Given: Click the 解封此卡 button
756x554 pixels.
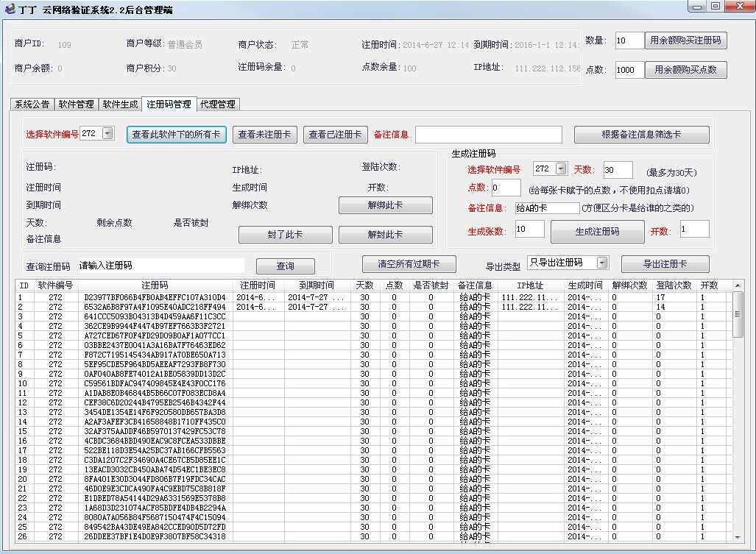Looking at the screenshot, I should coord(385,235).
